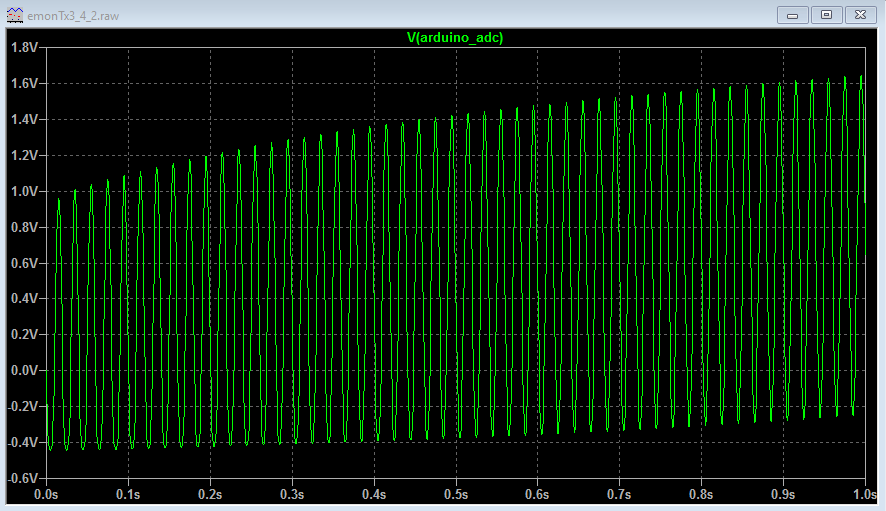Click the 0.2V vertical axis label
This screenshot has height=511, width=886.
click(x=24, y=335)
